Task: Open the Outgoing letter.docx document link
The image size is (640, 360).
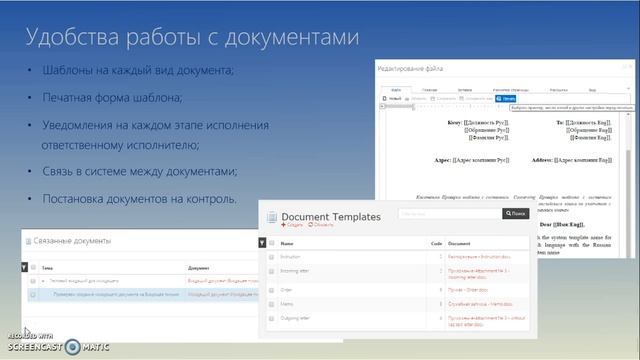Action: click(x=487, y=321)
